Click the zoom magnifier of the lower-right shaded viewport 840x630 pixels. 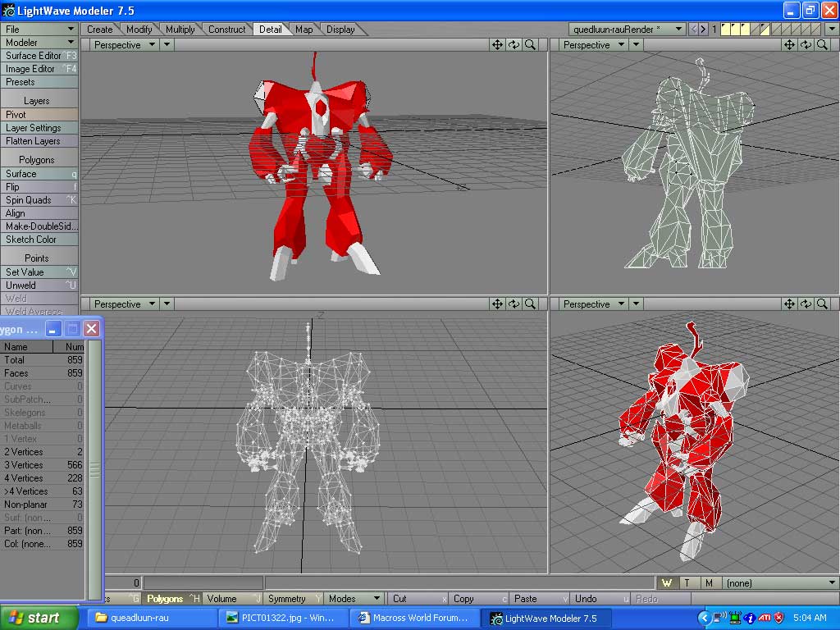click(822, 304)
